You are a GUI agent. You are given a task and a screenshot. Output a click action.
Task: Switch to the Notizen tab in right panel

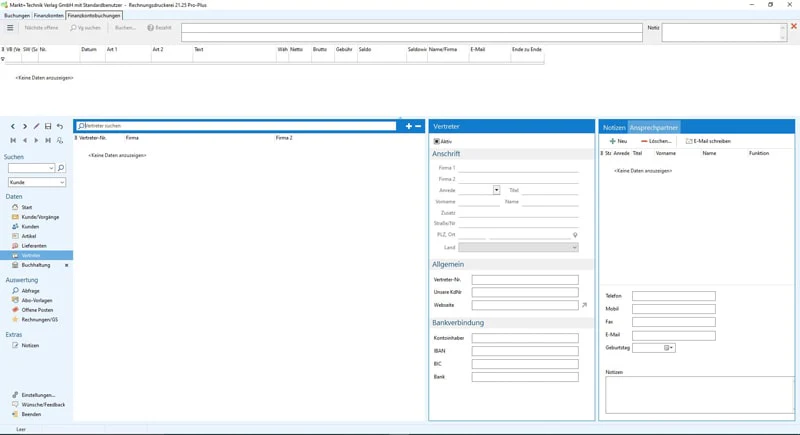[x=614, y=127]
